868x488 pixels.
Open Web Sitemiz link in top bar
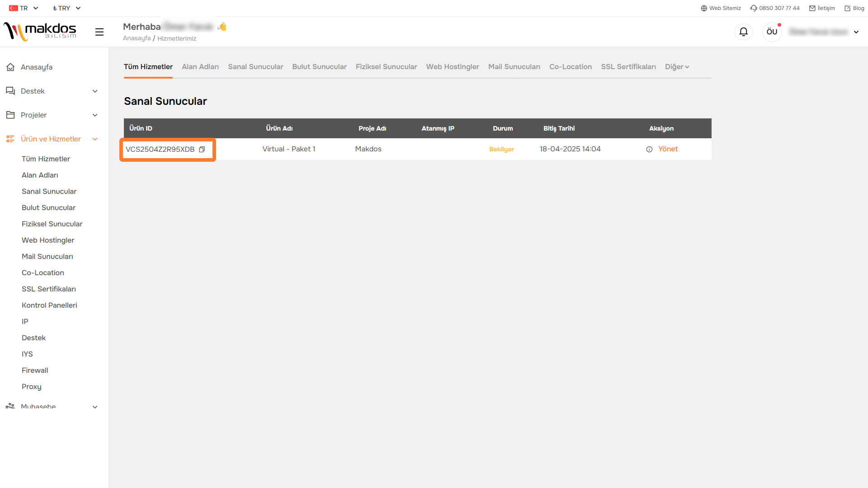[725, 8]
